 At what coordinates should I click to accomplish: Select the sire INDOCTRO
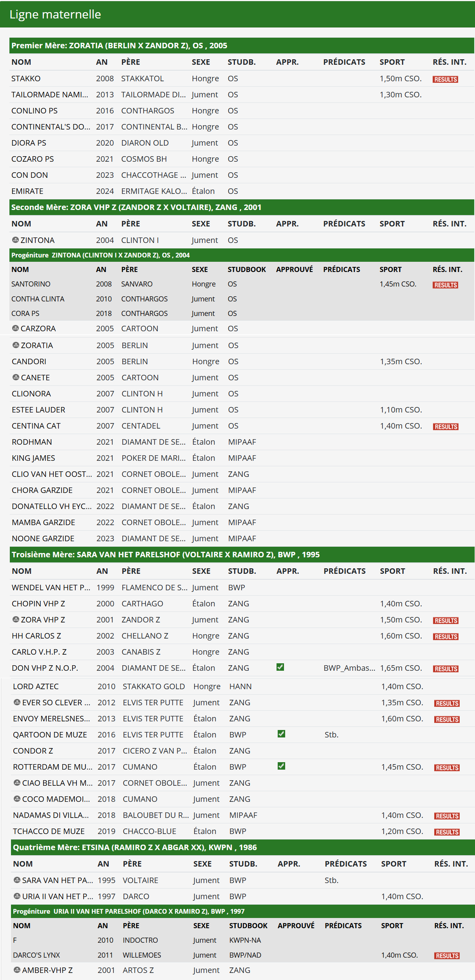pyautogui.click(x=140, y=940)
